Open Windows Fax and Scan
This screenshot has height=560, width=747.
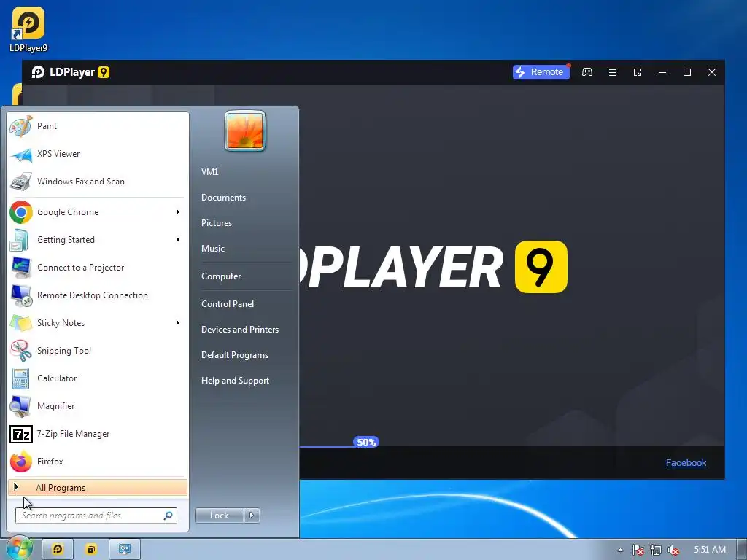pos(98,182)
